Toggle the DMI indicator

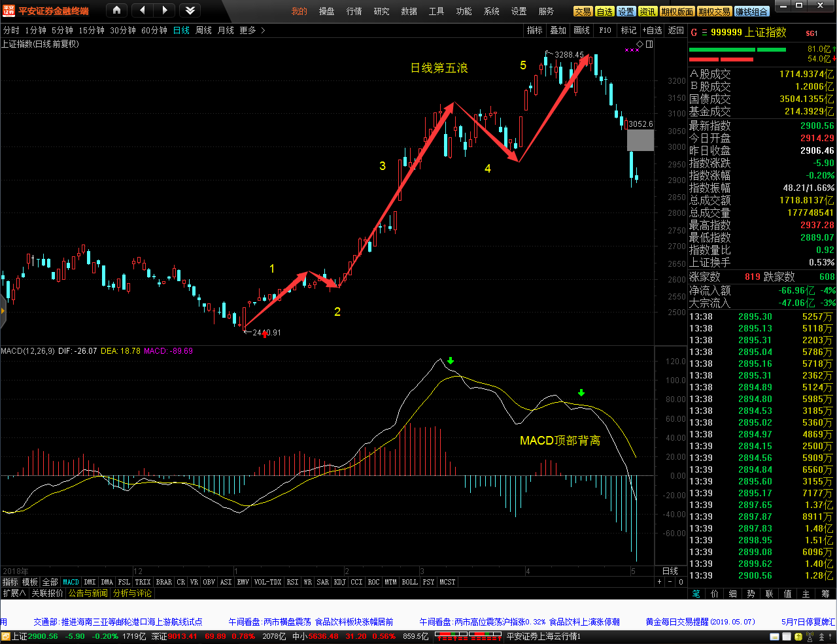point(90,582)
